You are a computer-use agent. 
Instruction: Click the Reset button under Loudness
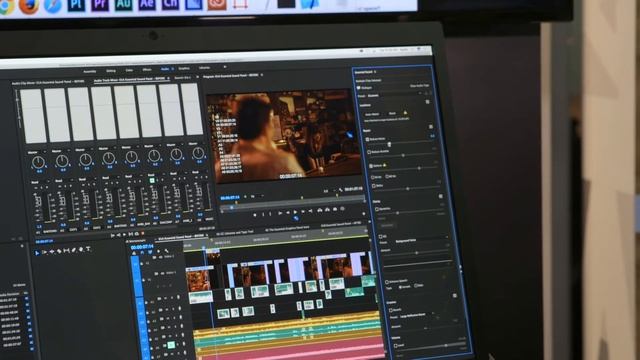click(392, 113)
